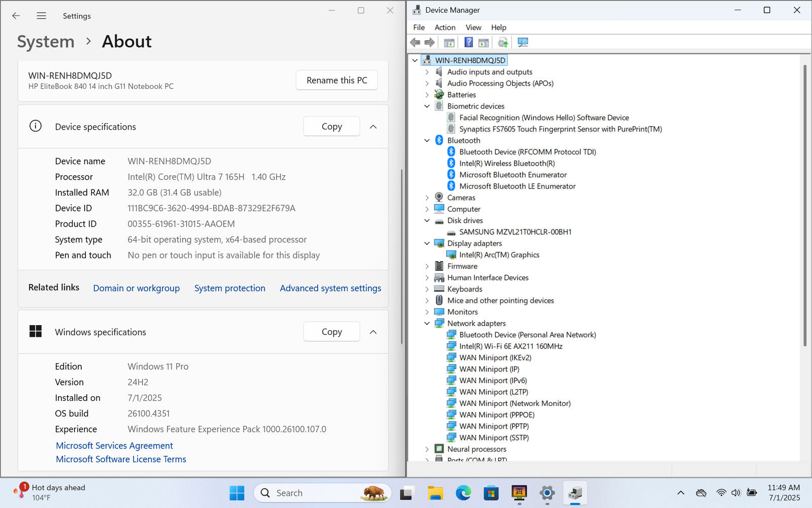Open File Explorer from the taskbar
The height and width of the screenshot is (508, 812).
(435, 493)
